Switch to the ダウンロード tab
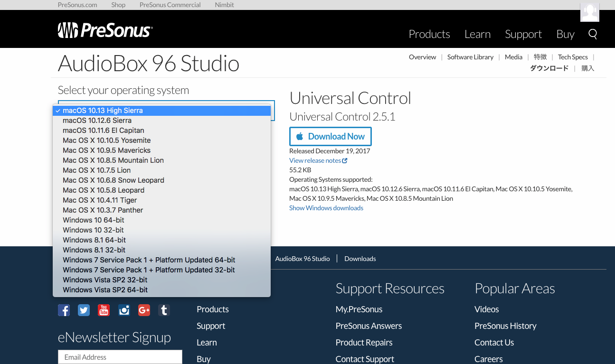615x364 pixels. 549,68
